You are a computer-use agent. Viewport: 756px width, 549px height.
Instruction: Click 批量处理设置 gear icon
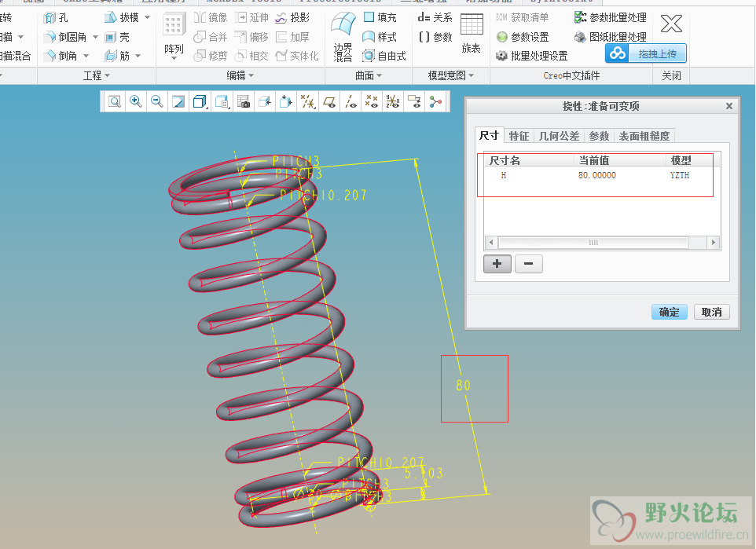pos(502,56)
